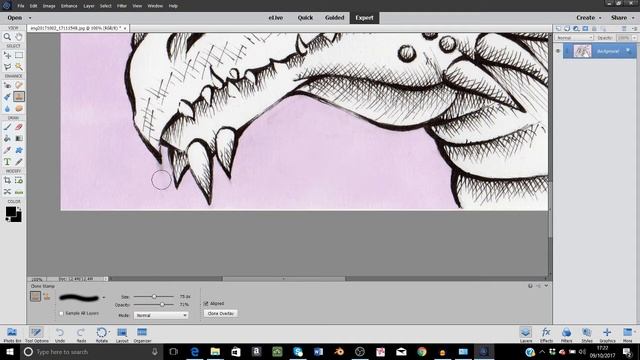Select the Pencil tool

(19, 162)
